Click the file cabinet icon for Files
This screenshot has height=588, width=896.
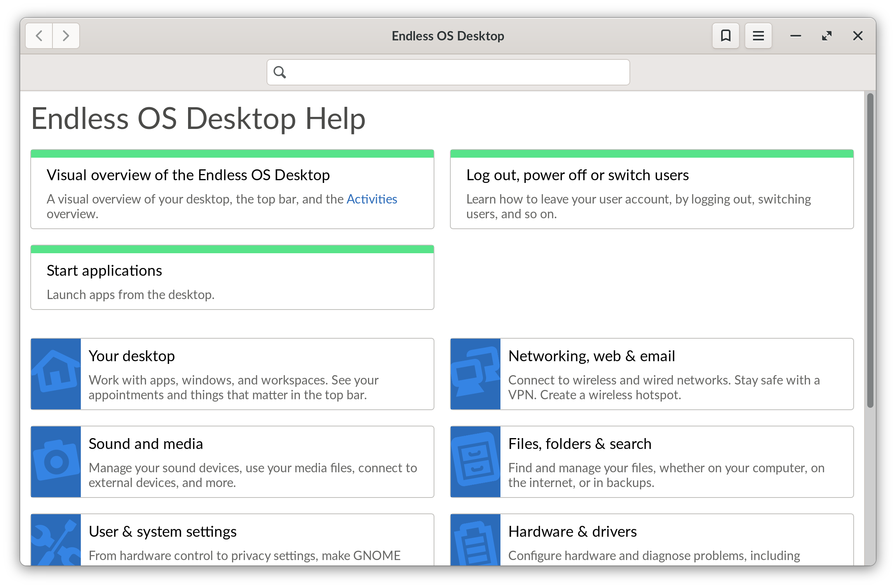(476, 462)
